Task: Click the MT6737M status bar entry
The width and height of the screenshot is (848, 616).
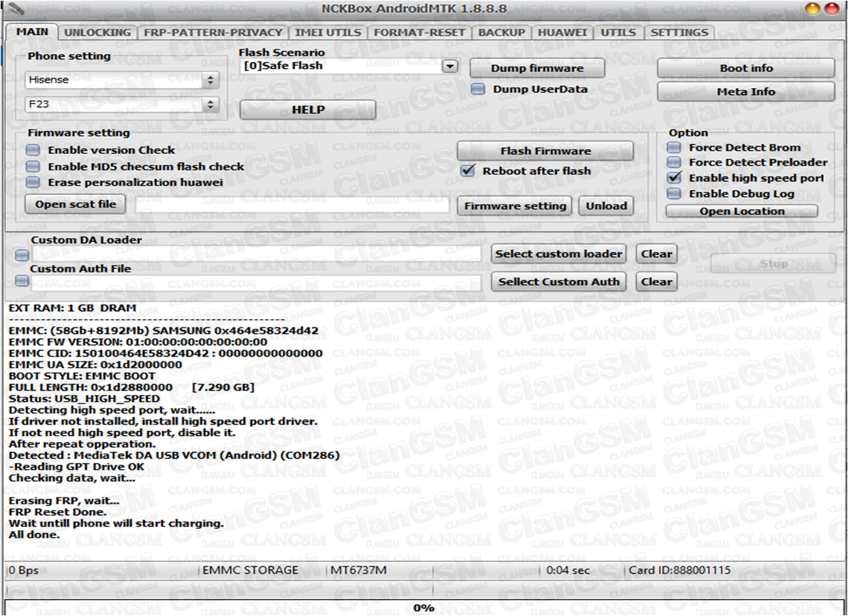Action: [x=358, y=570]
